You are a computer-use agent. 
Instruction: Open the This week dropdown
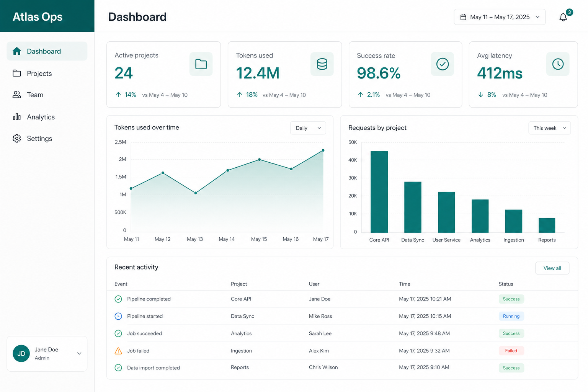(549, 128)
